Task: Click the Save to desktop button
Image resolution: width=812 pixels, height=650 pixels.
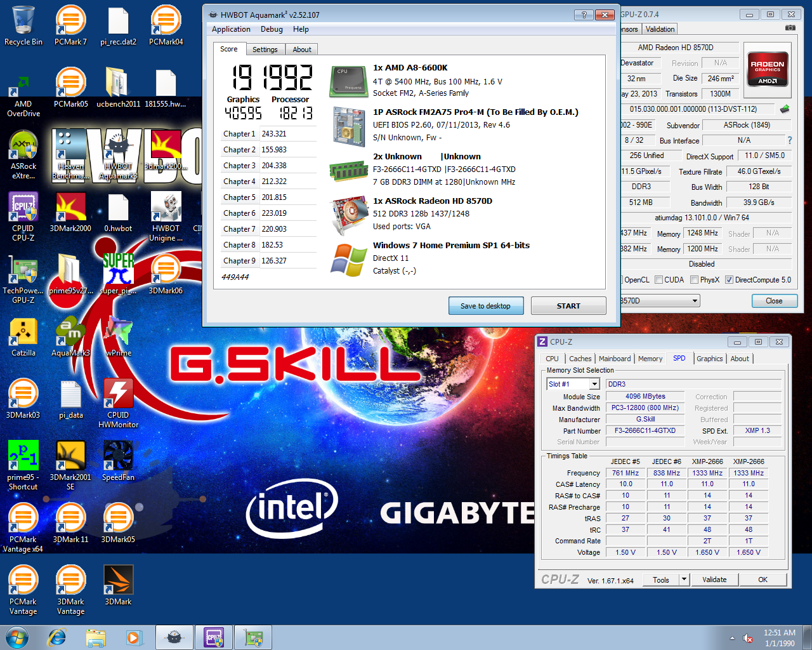Action: pos(485,306)
